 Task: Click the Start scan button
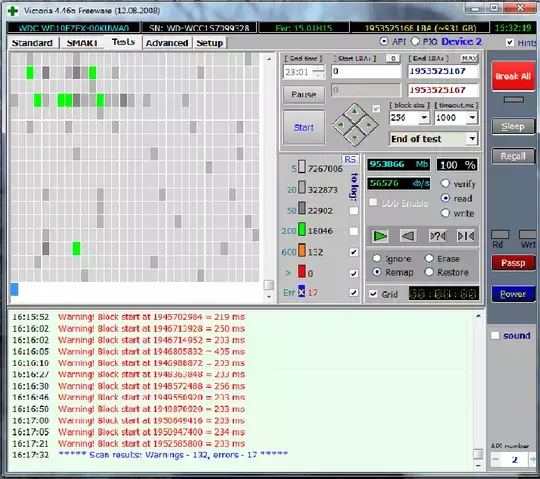pos(304,128)
